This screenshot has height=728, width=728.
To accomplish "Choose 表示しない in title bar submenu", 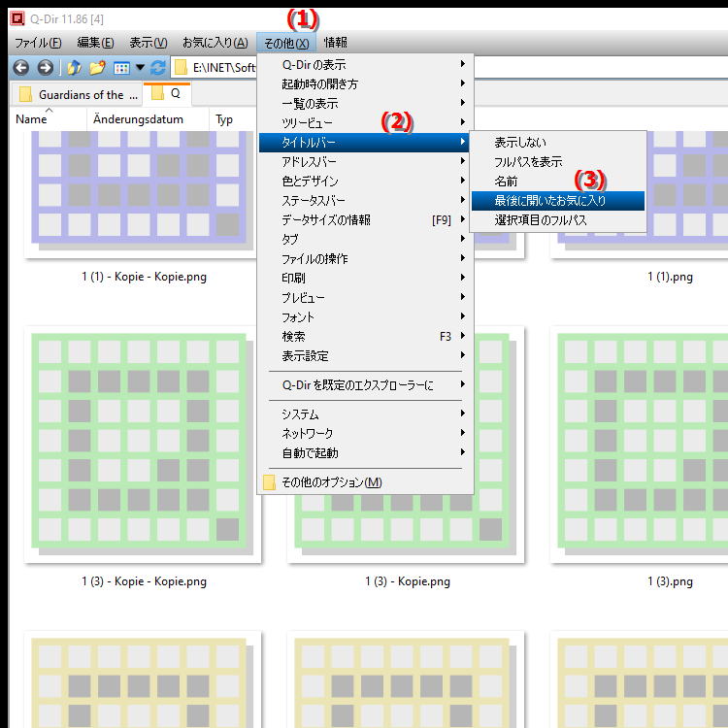I will pos(557,143).
